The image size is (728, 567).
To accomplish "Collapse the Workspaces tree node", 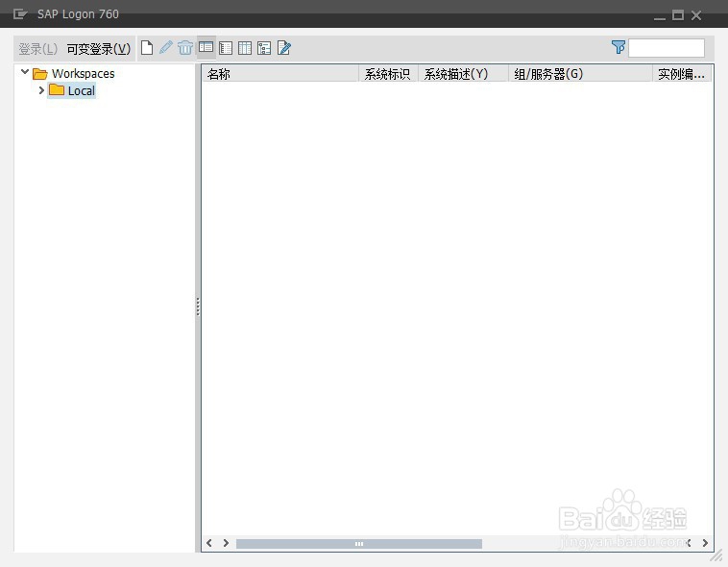I will coord(25,72).
